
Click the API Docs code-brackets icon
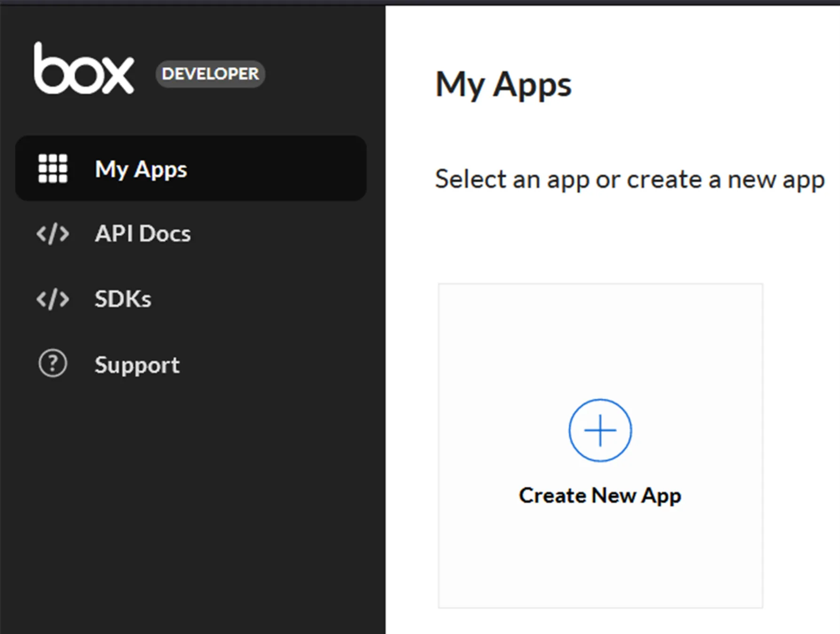coord(53,234)
